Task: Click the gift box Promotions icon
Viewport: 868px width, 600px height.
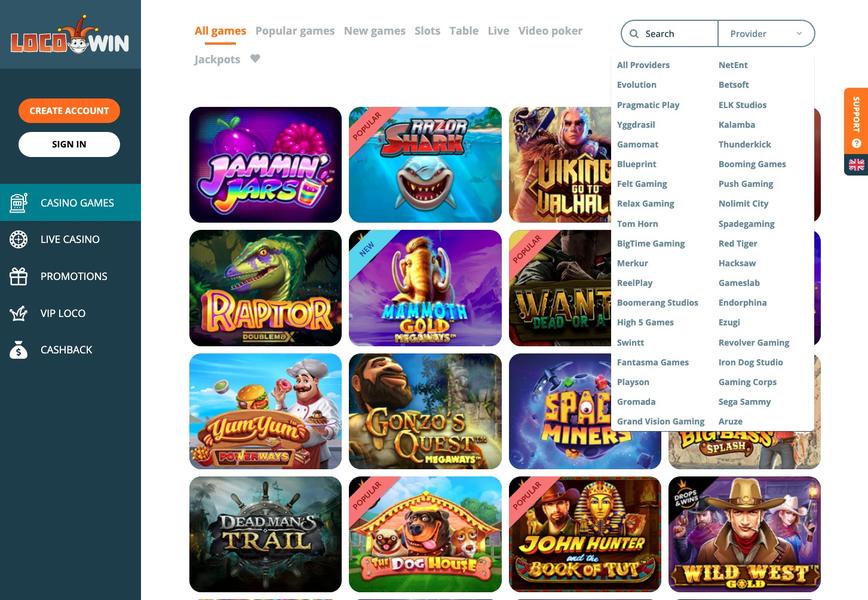Action: click(x=18, y=276)
